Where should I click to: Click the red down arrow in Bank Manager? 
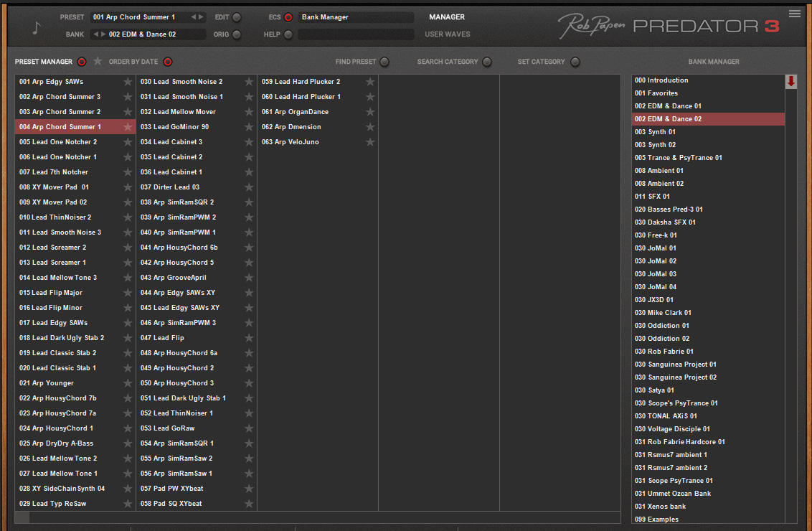click(x=790, y=81)
